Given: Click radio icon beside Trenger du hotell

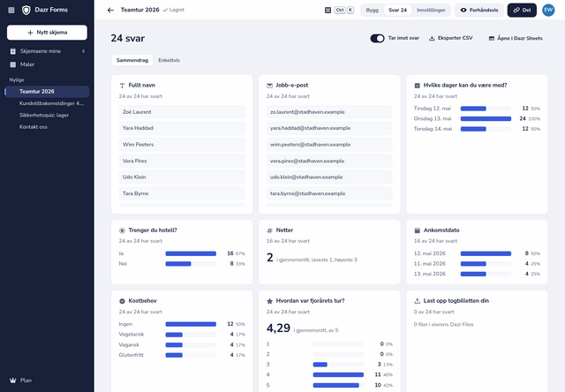Looking at the screenshot, I should [x=122, y=230].
